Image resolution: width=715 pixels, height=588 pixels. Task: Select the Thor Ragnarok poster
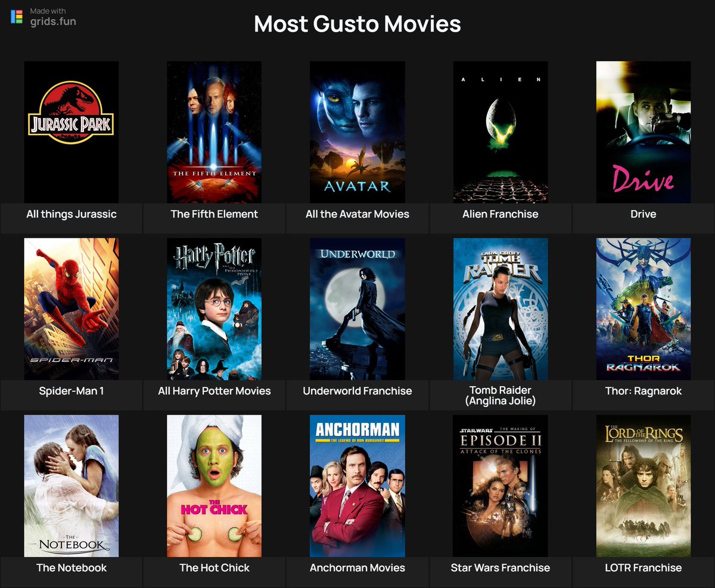[x=643, y=309]
